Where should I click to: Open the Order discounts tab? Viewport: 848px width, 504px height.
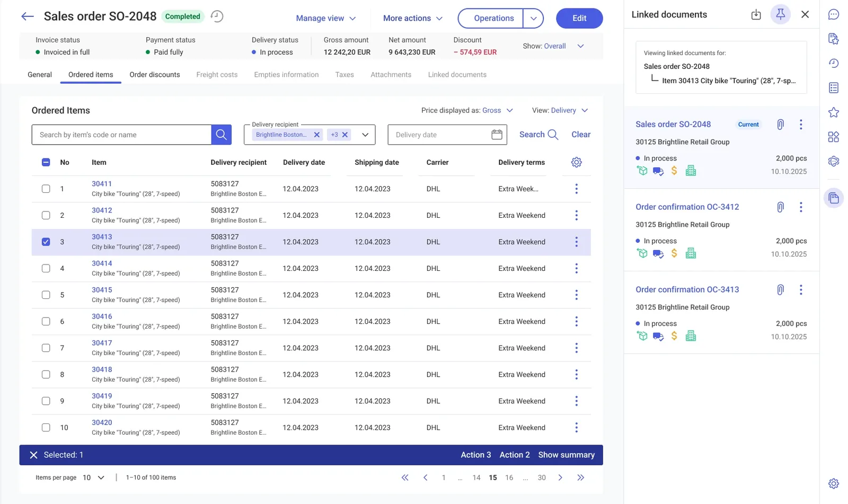[x=155, y=75]
